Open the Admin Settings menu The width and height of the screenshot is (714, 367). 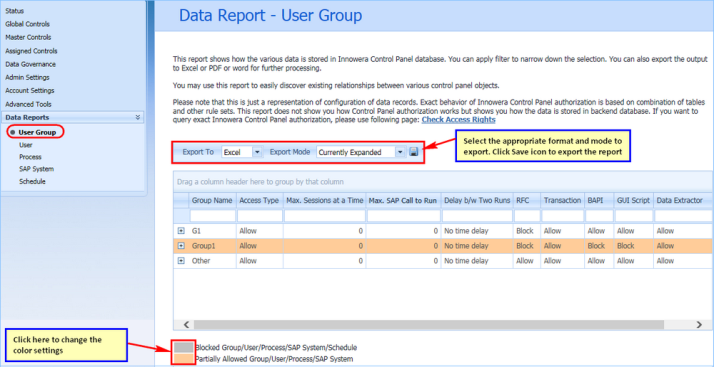pyautogui.click(x=27, y=77)
